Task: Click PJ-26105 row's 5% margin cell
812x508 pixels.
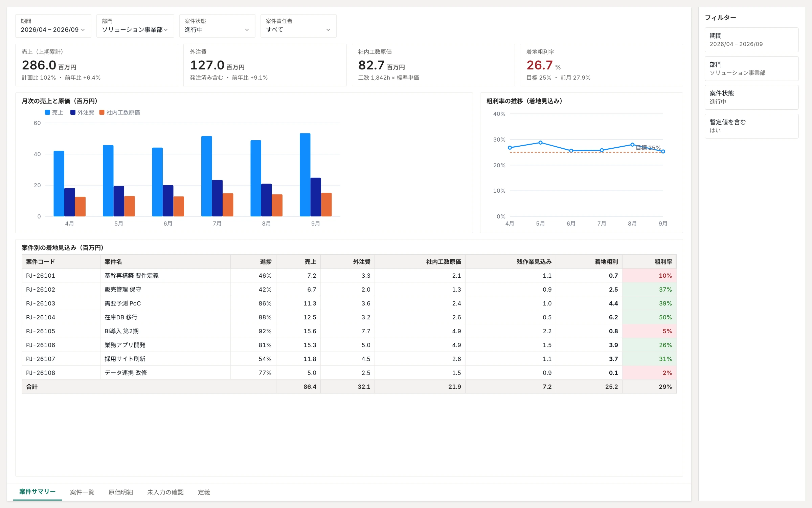Action: coord(649,331)
